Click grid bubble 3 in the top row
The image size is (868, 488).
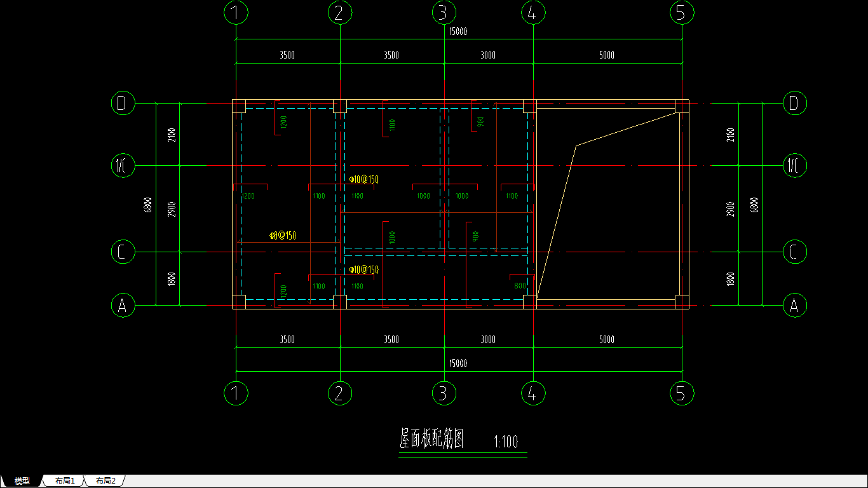[x=444, y=12]
